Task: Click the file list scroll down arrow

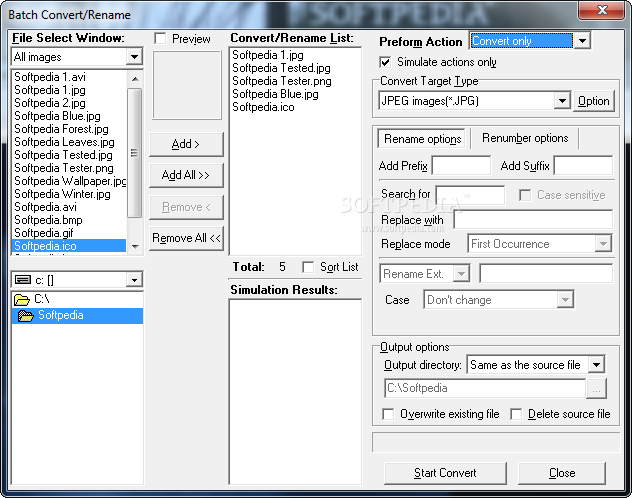Action: (135, 246)
